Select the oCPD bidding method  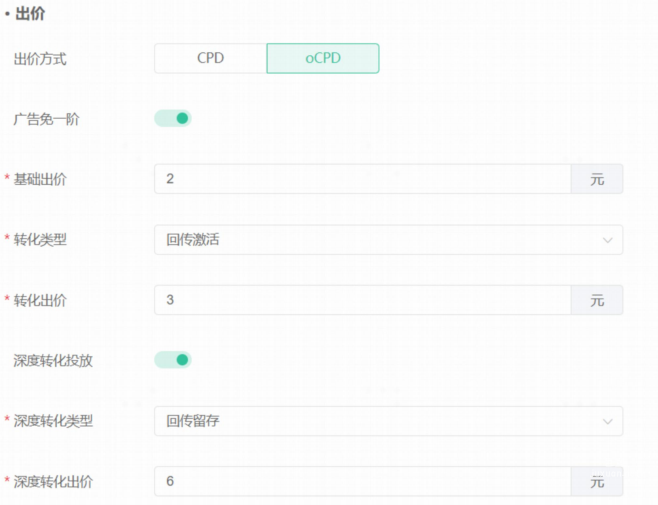click(322, 58)
